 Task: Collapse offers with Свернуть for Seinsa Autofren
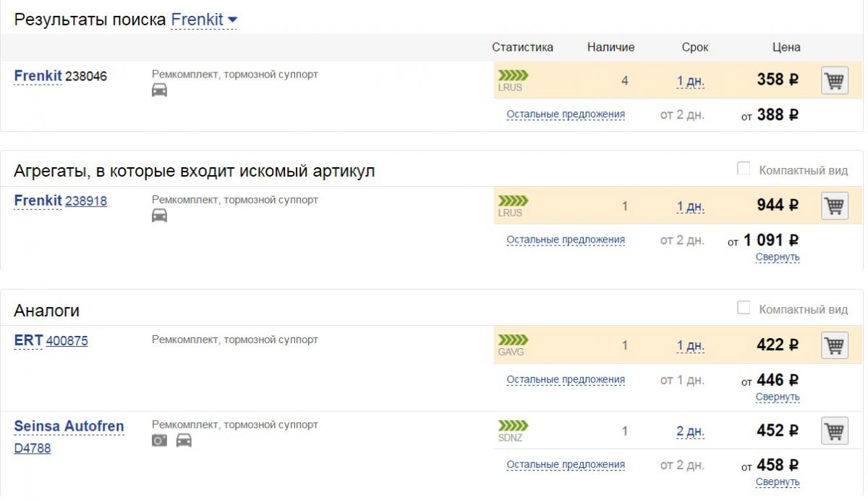click(x=778, y=482)
